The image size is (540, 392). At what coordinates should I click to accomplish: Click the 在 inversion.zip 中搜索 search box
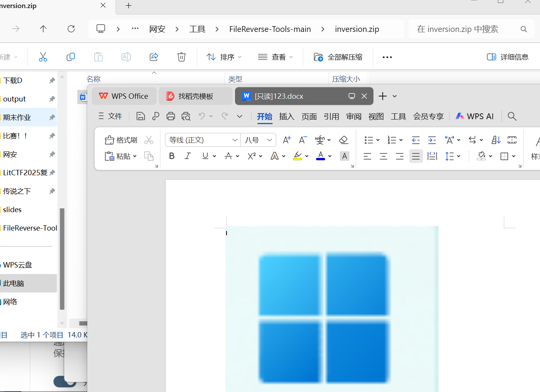pyautogui.click(x=471, y=29)
